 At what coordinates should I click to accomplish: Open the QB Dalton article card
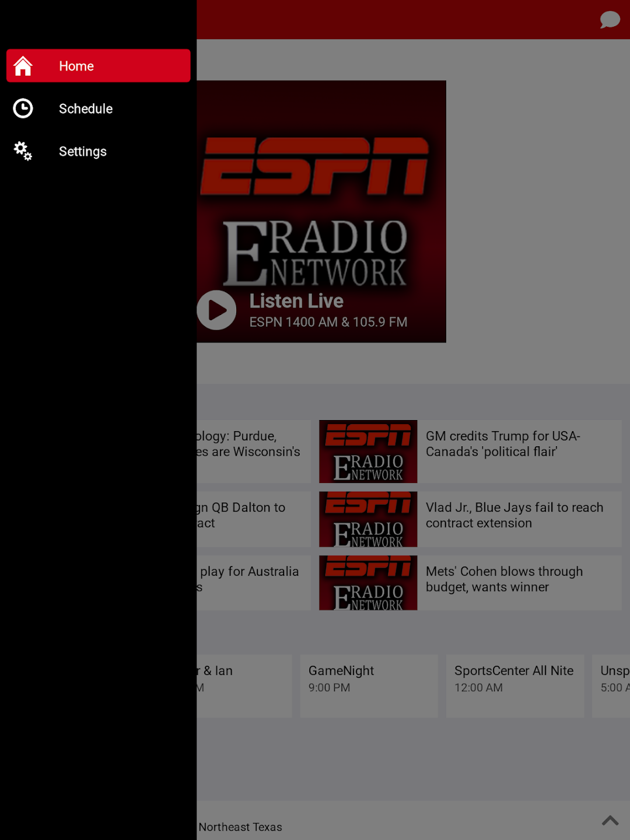tap(254, 519)
